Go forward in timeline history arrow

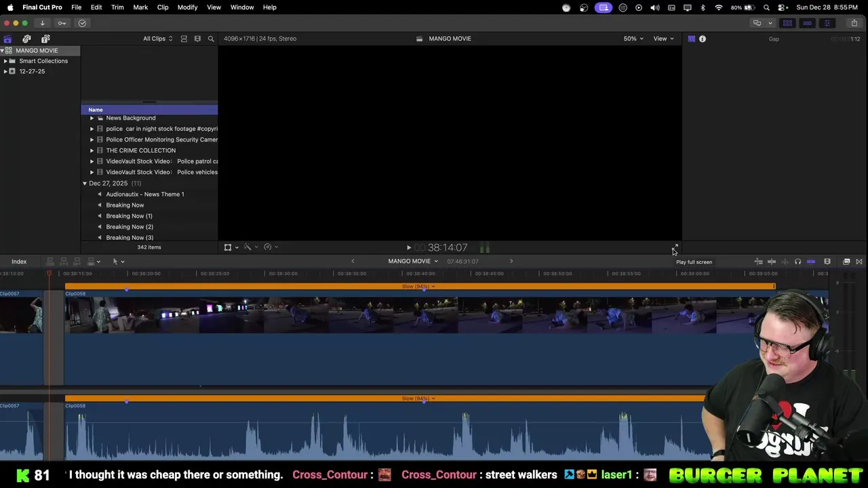pos(511,262)
